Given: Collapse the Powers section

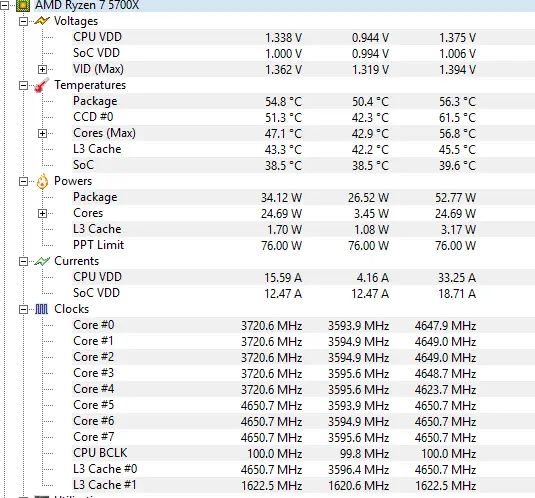Looking at the screenshot, I should 23,181.
